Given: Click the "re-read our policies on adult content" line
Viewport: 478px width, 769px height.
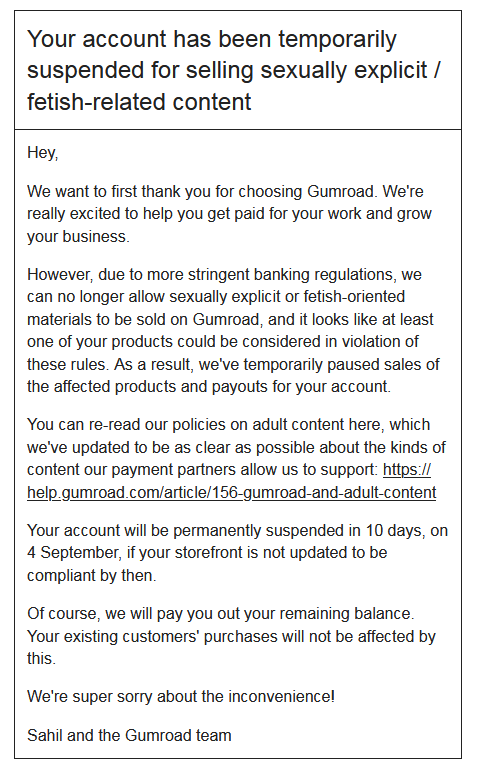Looking at the screenshot, I should pos(228,425).
